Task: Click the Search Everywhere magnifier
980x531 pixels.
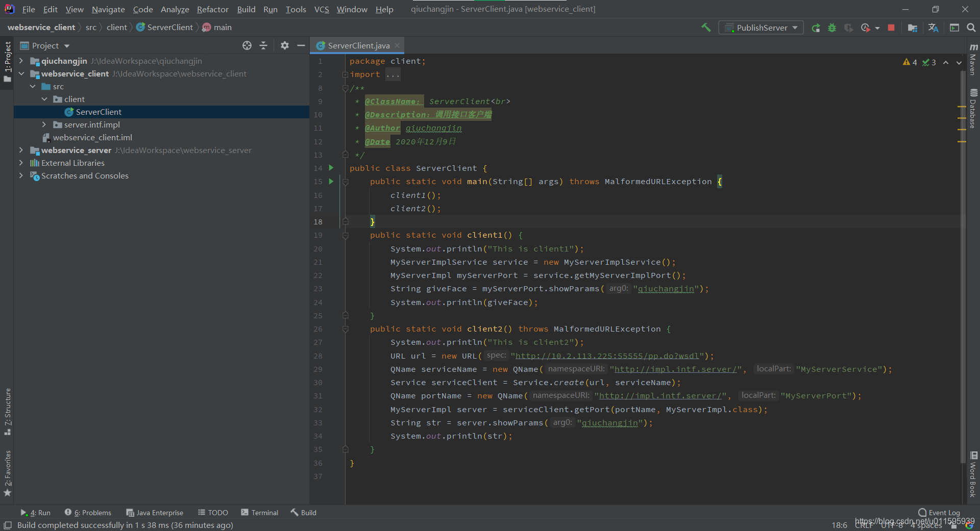Action: 971,28
